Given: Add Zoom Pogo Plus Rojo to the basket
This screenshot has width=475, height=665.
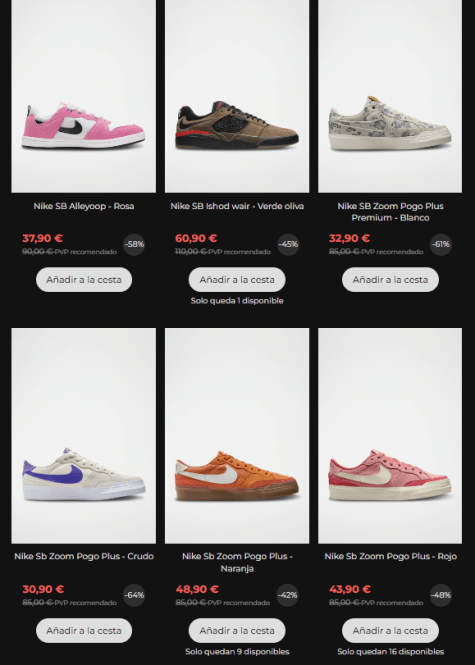Looking at the screenshot, I should (390, 630).
